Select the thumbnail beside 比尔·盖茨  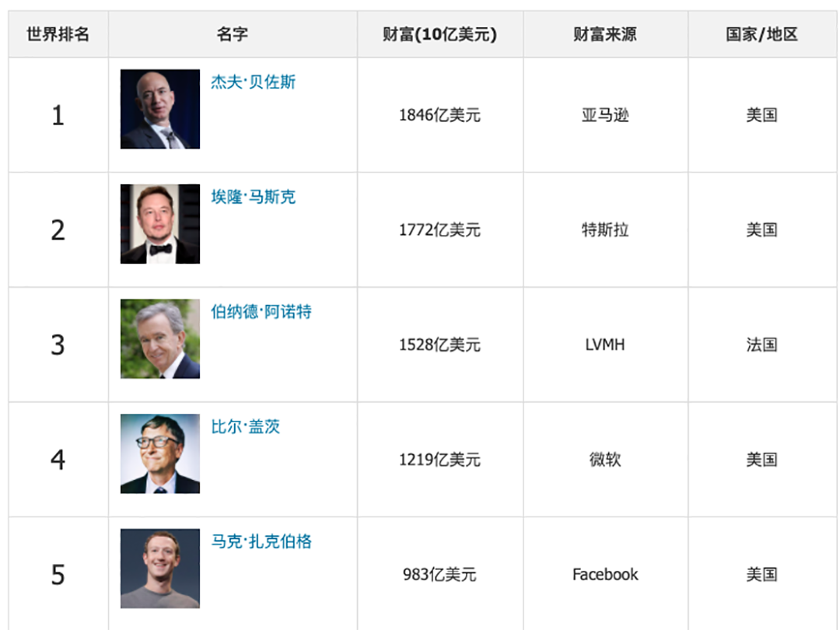[160, 453]
